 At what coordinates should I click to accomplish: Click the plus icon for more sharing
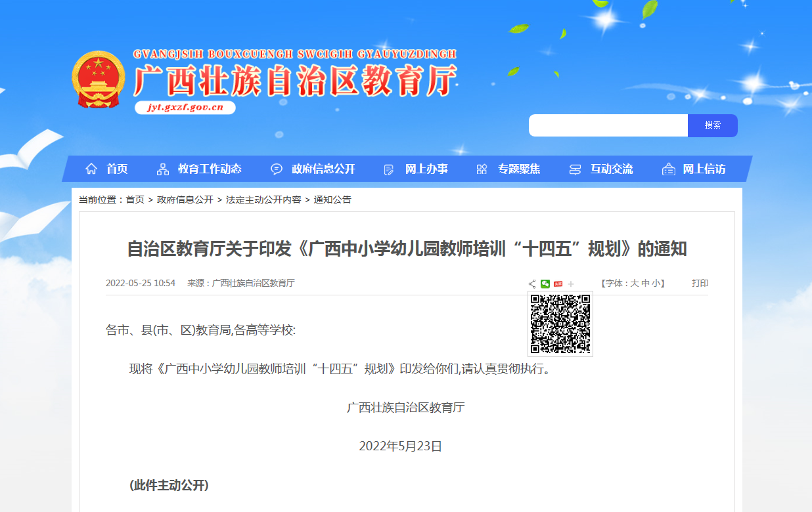coord(571,284)
